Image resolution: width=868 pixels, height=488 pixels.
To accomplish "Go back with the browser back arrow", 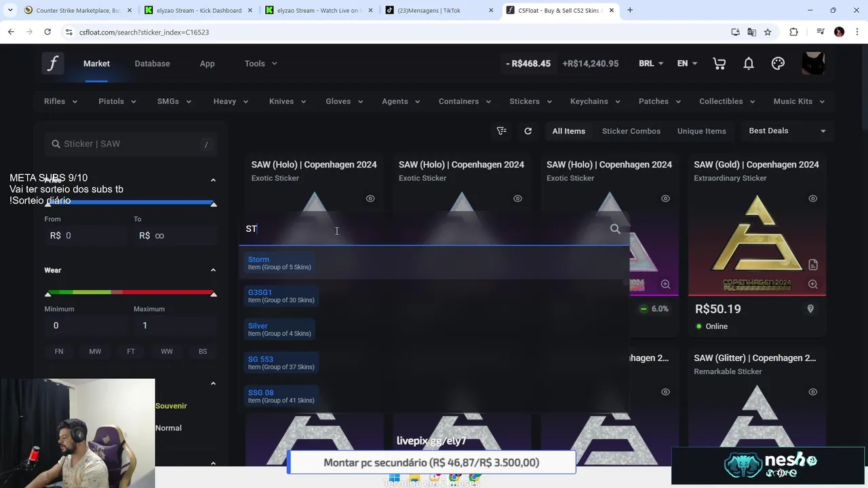I will pos(11,32).
